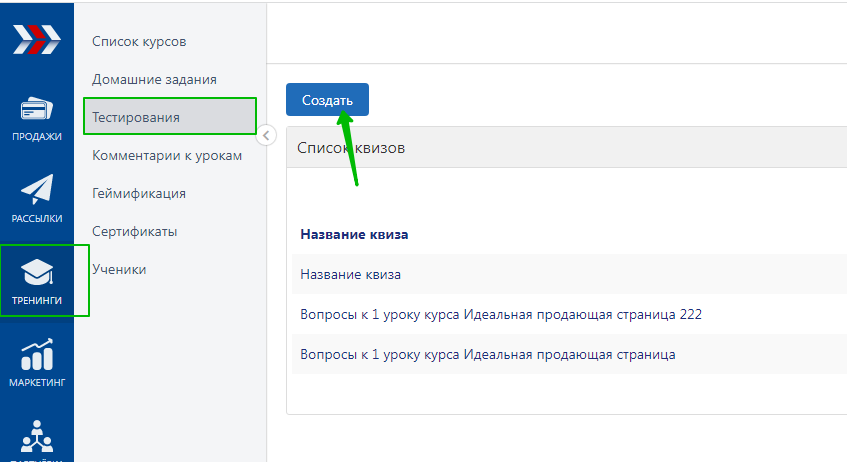Click the people hierarchy icon below Маркетинг
847x462 pixels.
coord(37,437)
